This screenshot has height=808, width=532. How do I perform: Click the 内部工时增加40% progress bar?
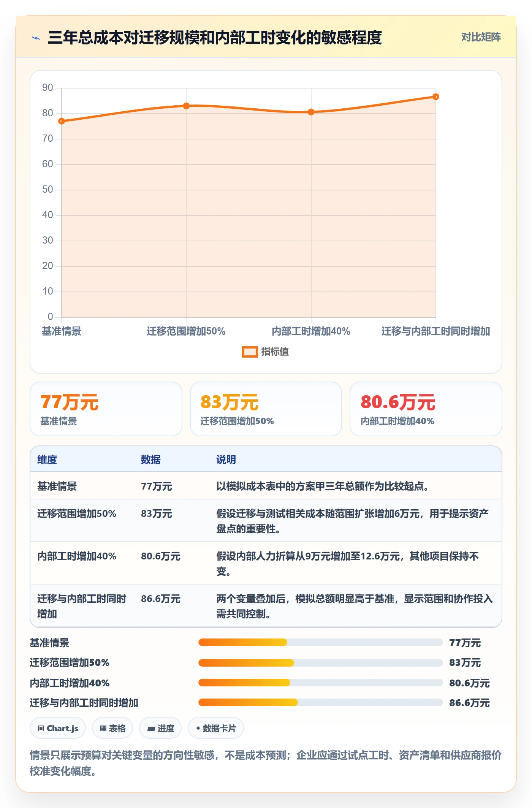tap(320, 683)
